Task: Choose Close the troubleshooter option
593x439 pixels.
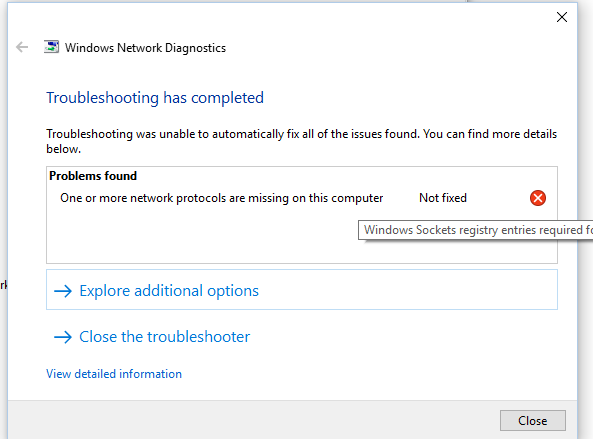Action: 152,337
